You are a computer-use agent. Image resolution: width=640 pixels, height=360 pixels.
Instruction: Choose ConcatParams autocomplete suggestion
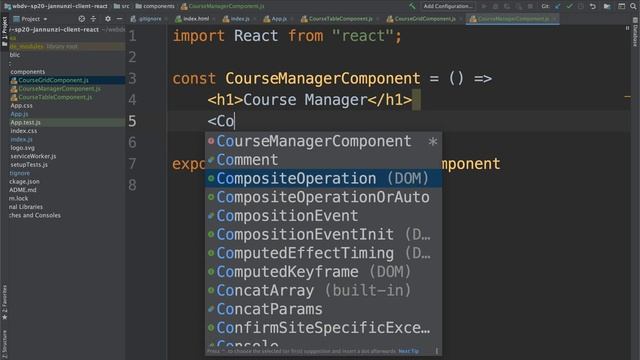point(323,309)
